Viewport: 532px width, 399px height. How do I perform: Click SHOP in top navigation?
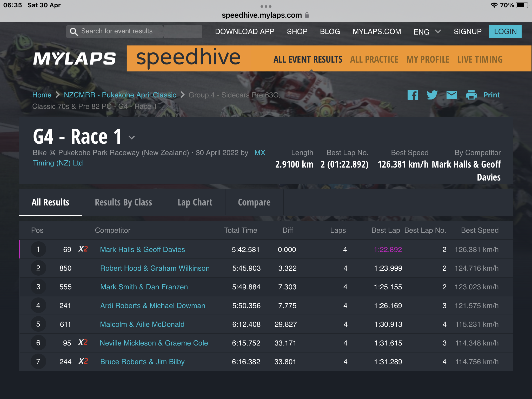pyautogui.click(x=297, y=31)
